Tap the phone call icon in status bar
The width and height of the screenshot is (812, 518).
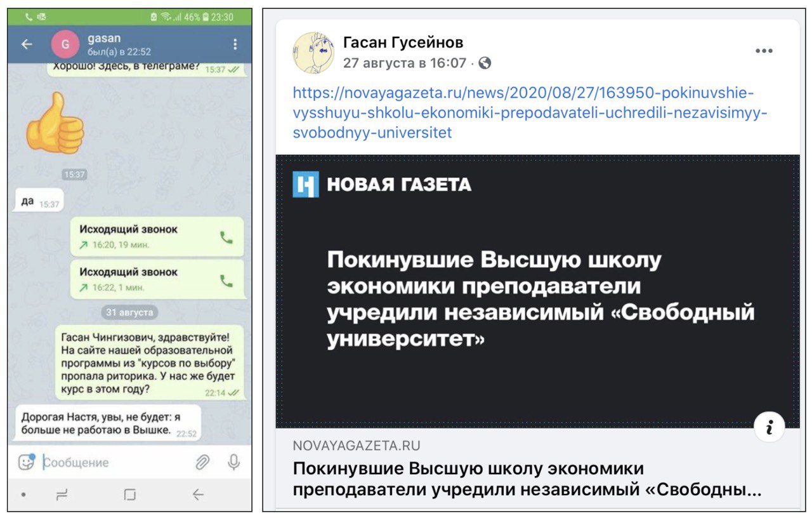click(29, 17)
